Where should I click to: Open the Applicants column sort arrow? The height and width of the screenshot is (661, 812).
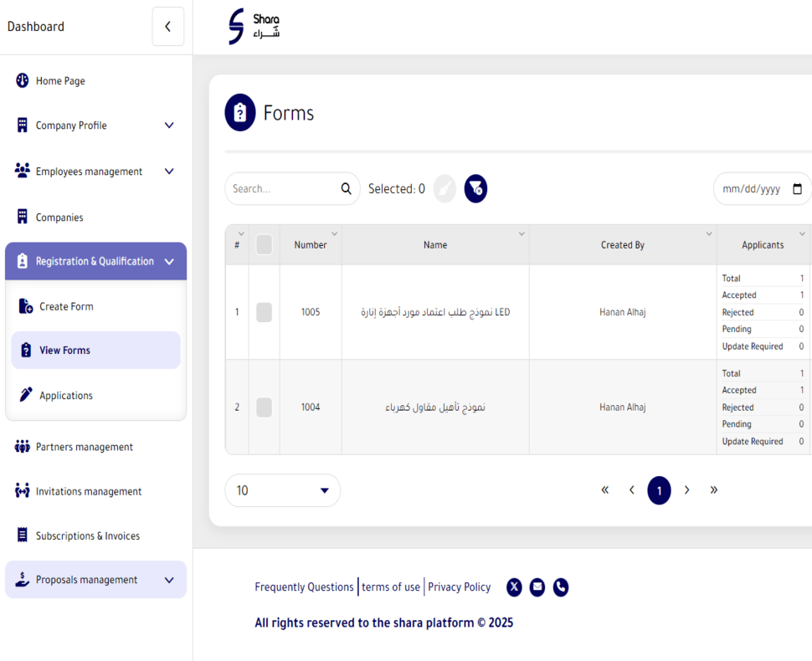coord(802,234)
